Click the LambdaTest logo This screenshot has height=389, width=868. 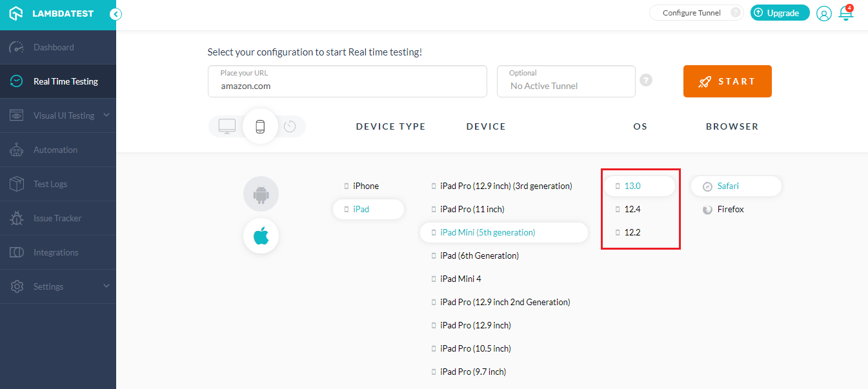[52, 14]
